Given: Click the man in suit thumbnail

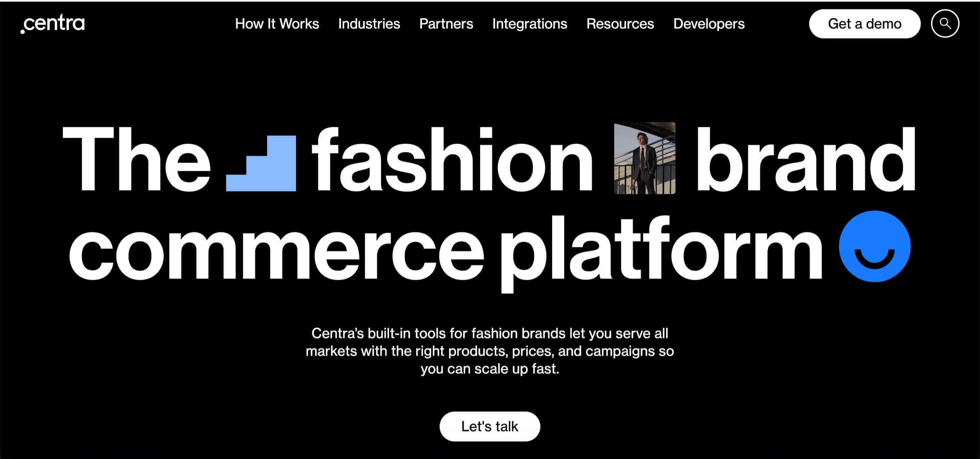Looking at the screenshot, I should pyautogui.click(x=645, y=158).
